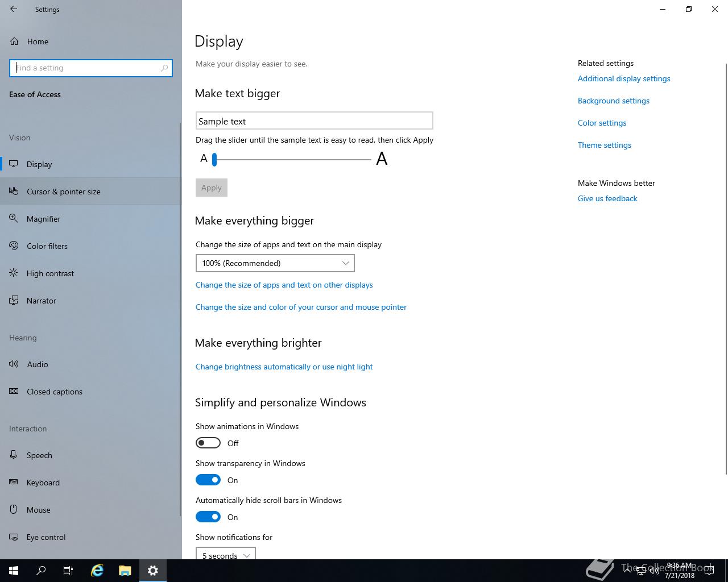Viewport: 728px width, 582px height.
Task: Open the Closed captions page
Action: (x=91, y=392)
